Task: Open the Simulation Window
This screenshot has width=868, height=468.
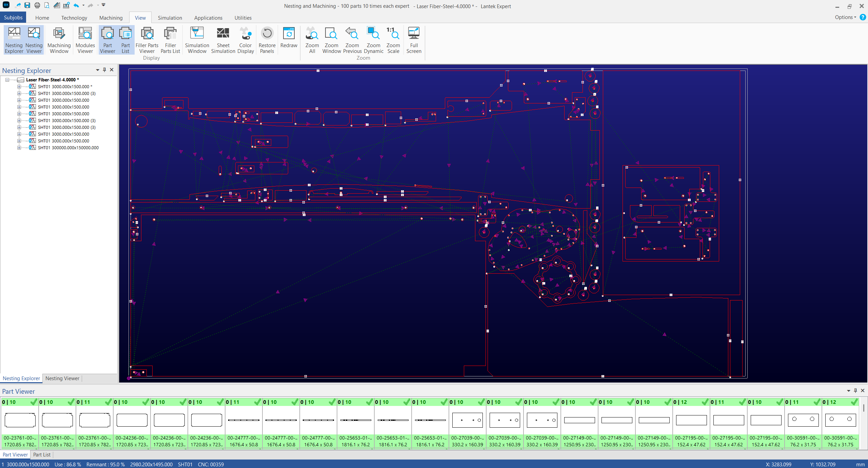Action: pyautogui.click(x=197, y=40)
